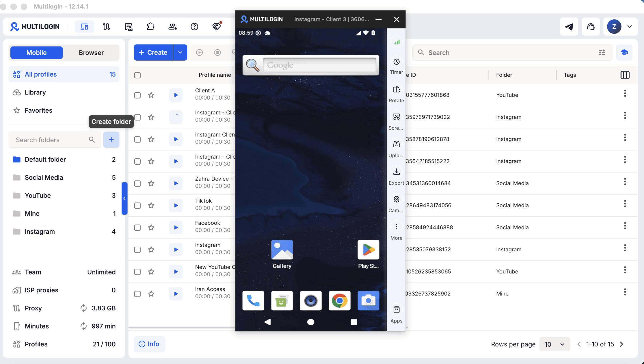Click the Create button

click(x=153, y=53)
